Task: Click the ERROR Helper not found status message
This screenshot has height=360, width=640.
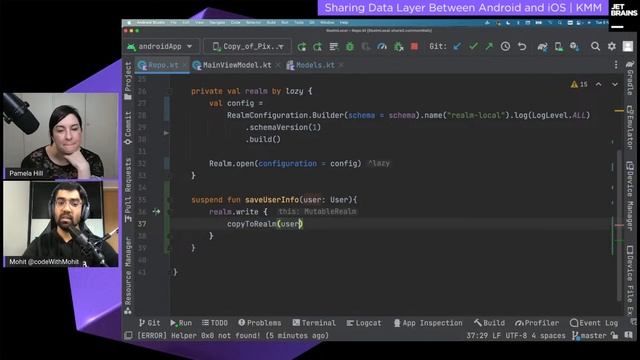Action: 233,336
